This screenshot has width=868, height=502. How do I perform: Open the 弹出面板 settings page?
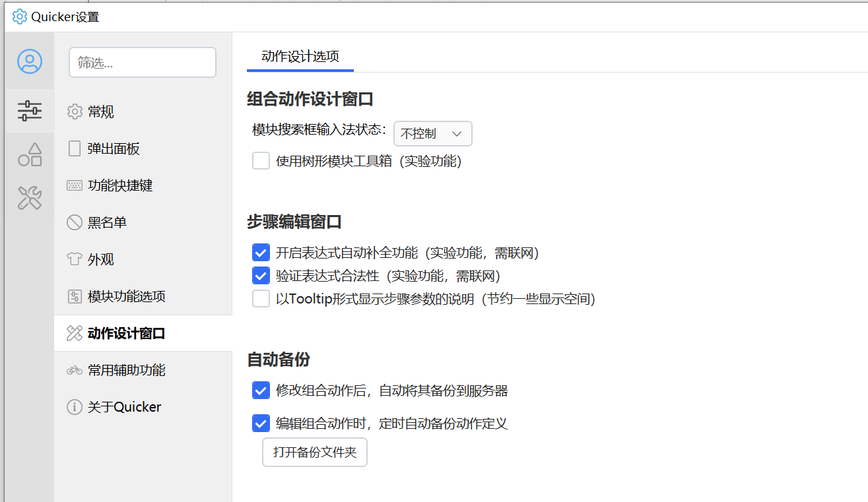[x=143, y=149]
